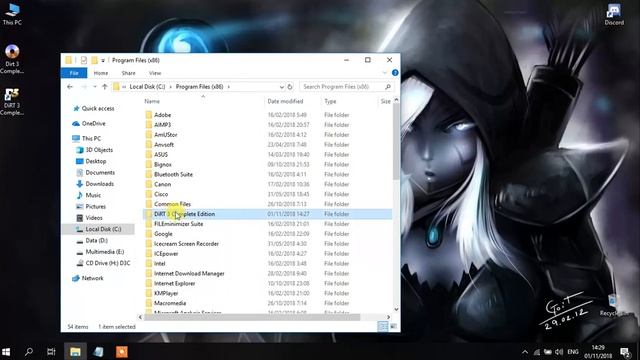
Task: Select Network in navigation pane
Action: (x=93, y=278)
